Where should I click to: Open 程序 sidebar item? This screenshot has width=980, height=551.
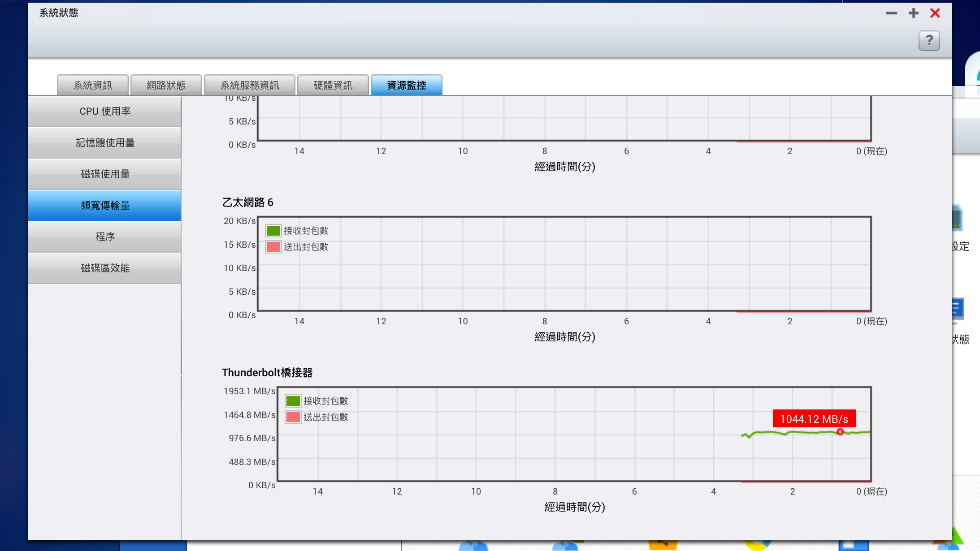[105, 237]
